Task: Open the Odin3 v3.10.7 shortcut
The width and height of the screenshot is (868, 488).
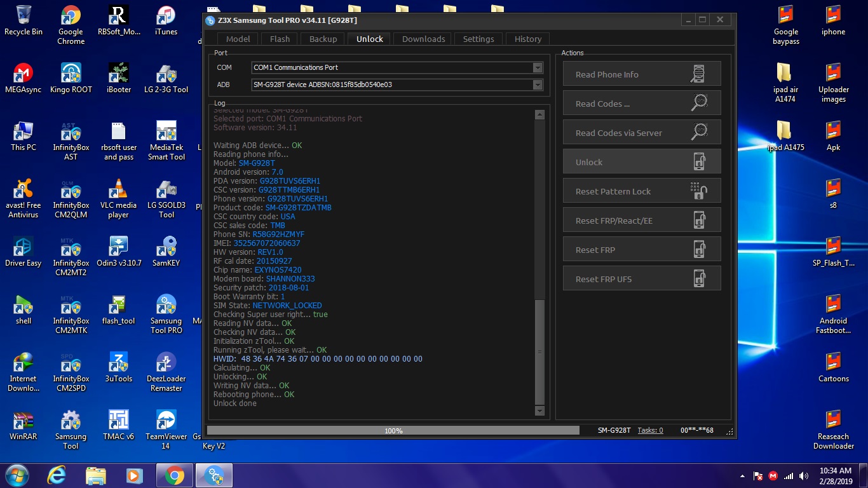Action: [x=118, y=252]
